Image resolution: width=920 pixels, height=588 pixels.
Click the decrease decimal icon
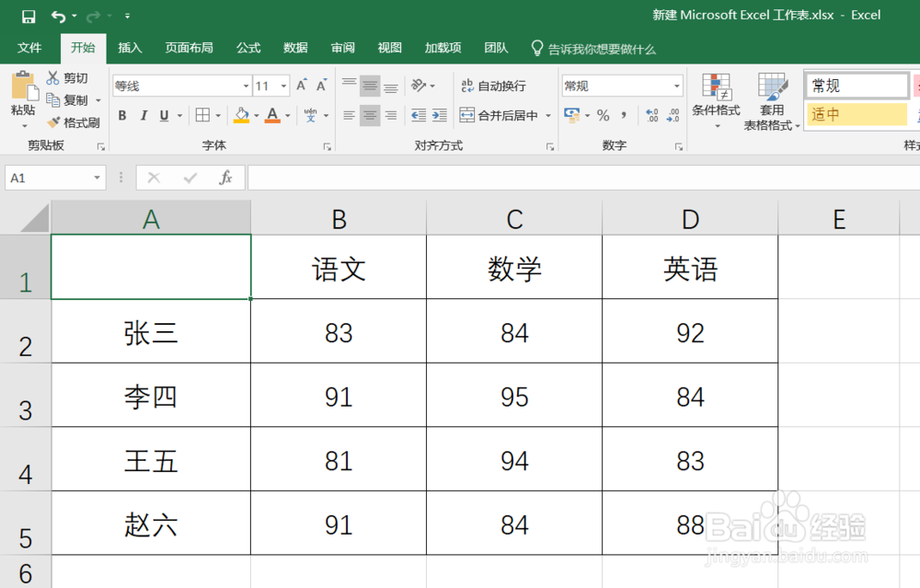[673, 115]
